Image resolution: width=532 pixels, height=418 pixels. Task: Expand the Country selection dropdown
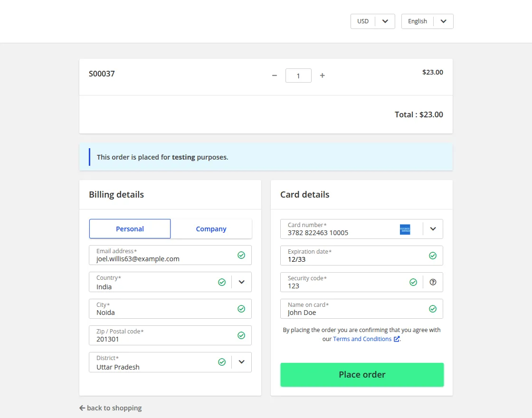[x=241, y=282]
